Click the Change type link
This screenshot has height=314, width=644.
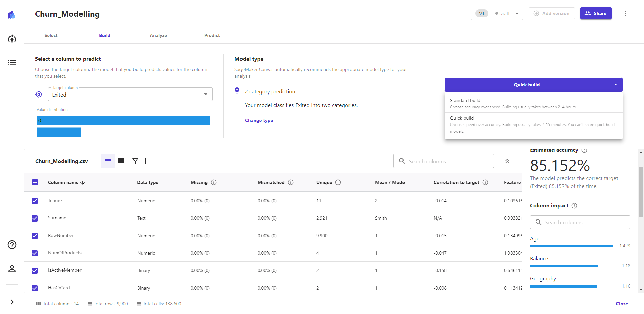[259, 120]
